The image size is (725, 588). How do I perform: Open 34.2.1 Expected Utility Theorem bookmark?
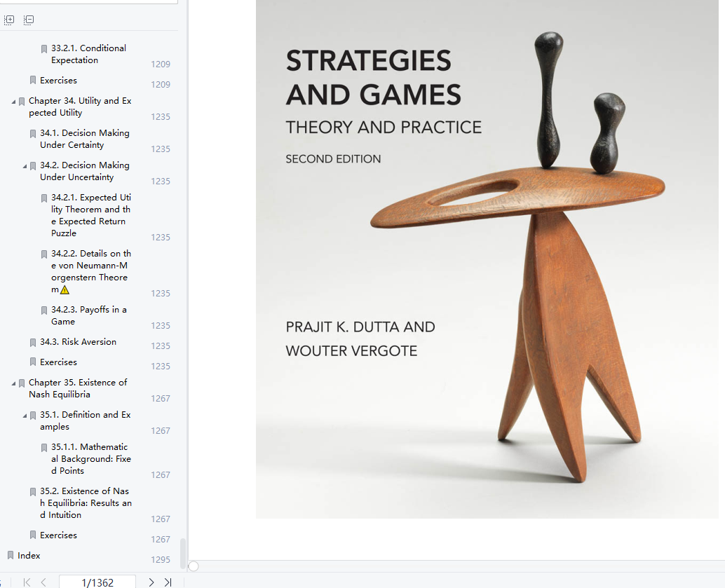[91, 215]
